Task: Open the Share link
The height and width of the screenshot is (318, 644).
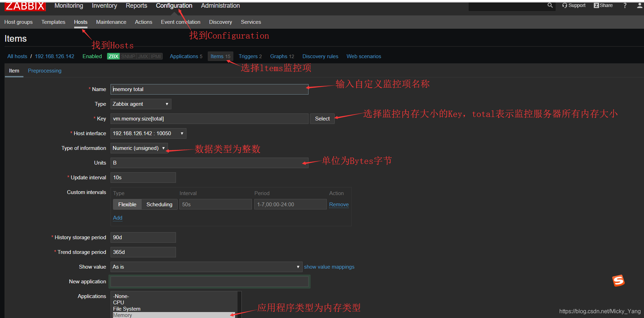Action: click(x=603, y=6)
